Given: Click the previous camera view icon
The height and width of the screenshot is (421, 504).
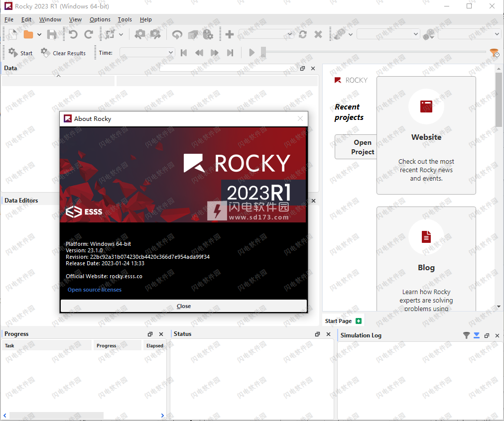Looking at the screenshot, I should (x=140, y=34).
